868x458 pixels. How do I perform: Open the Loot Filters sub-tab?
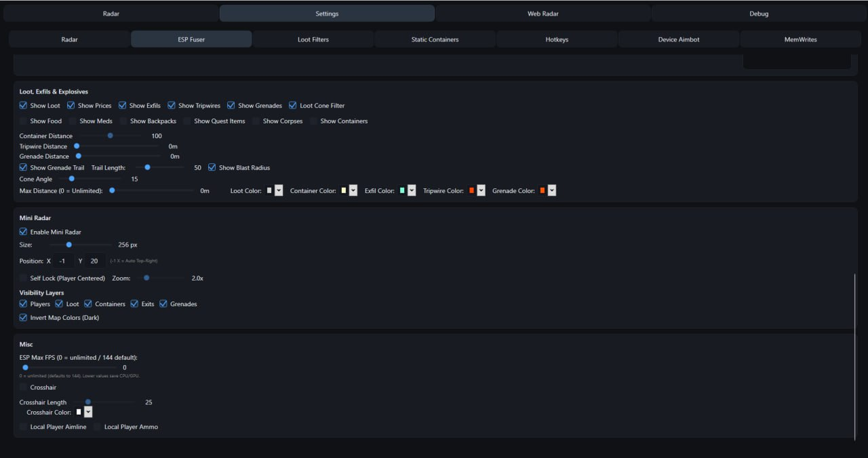pos(313,39)
